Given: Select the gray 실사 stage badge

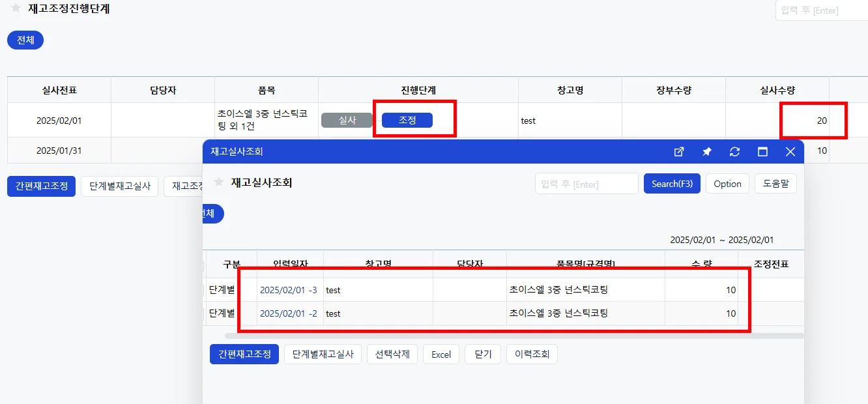Looking at the screenshot, I should pos(347,120).
